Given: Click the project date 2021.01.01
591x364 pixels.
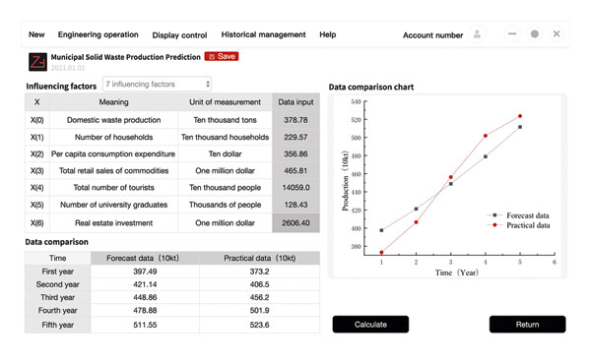Looking at the screenshot, I should coord(68,68).
